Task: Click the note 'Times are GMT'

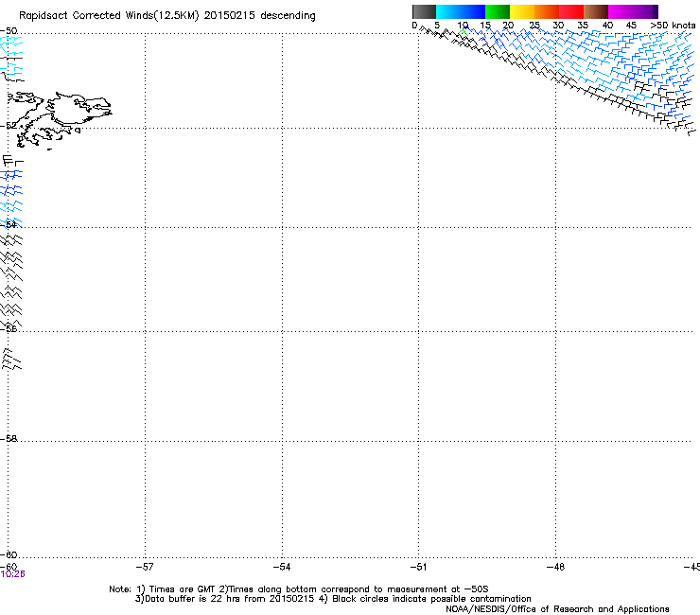Action: [183, 589]
